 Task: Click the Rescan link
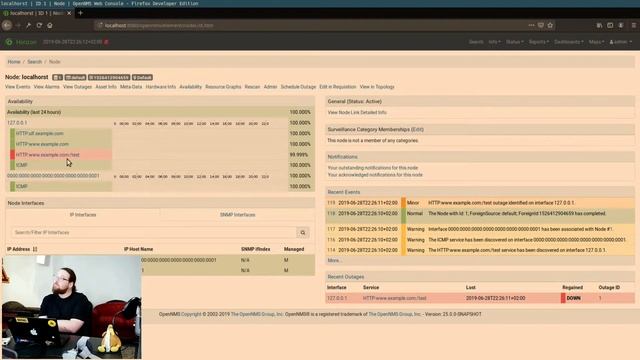pyautogui.click(x=252, y=87)
